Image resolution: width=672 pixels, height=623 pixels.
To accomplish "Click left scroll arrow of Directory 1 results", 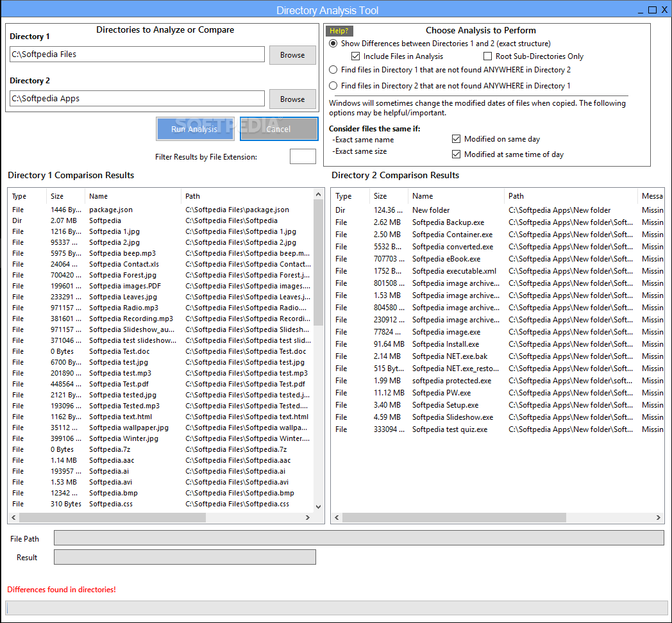I will [x=13, y=518].
